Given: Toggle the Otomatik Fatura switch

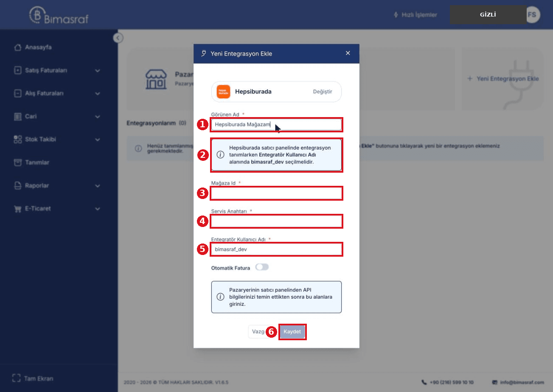Looking at the screenshot, I should pos(262,267).
